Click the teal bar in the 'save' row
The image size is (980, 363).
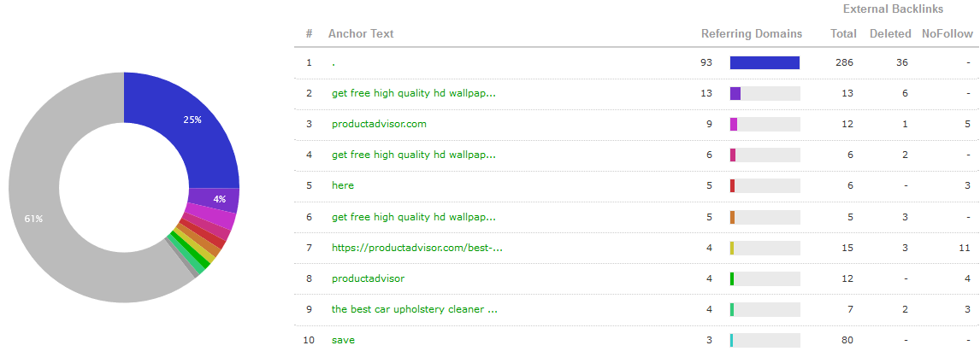731,341
